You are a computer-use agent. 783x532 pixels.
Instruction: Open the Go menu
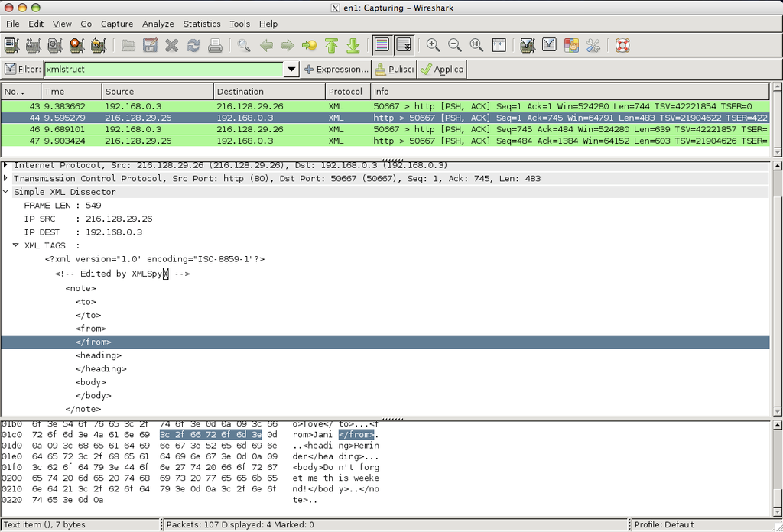click(x=86, y=24)
